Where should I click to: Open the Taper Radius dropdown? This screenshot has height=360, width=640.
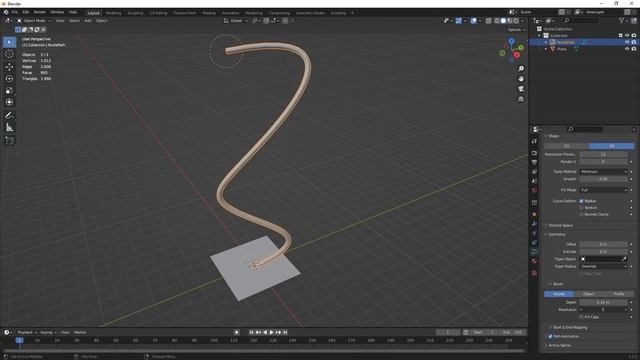[603, 266]
